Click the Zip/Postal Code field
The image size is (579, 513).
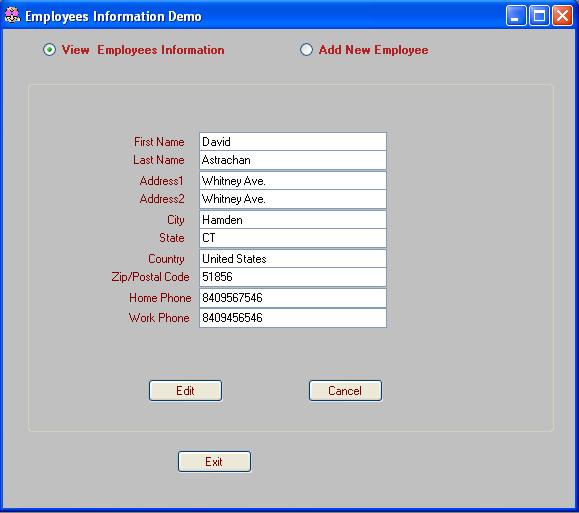pyautogui.click(x=293, y=277)
